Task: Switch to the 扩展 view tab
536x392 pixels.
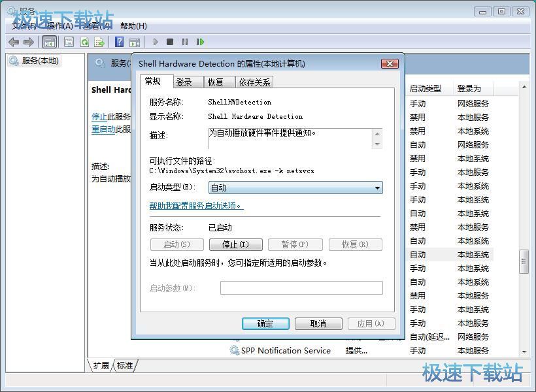Action: point(101,365)
